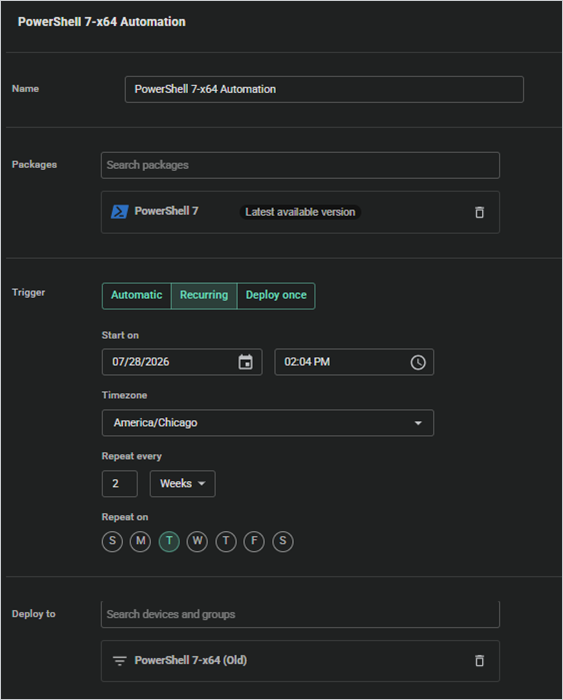Toggle Monday in Repeat on
This screenshot has height=700, width=563.
click(x=140, y=542)
